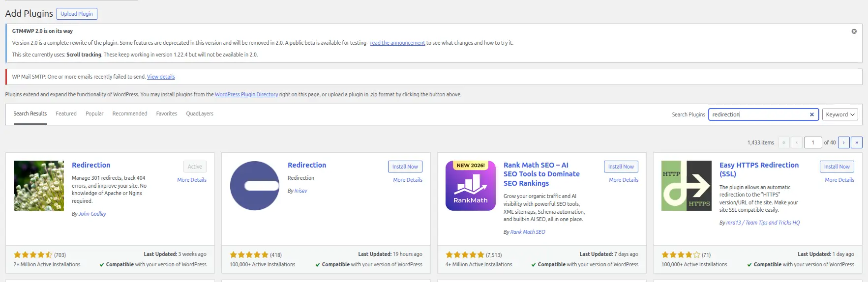868x282 pixels.
Task: Switch to the Featured tab
Action: pyautogui.click(x=66, y=113)
